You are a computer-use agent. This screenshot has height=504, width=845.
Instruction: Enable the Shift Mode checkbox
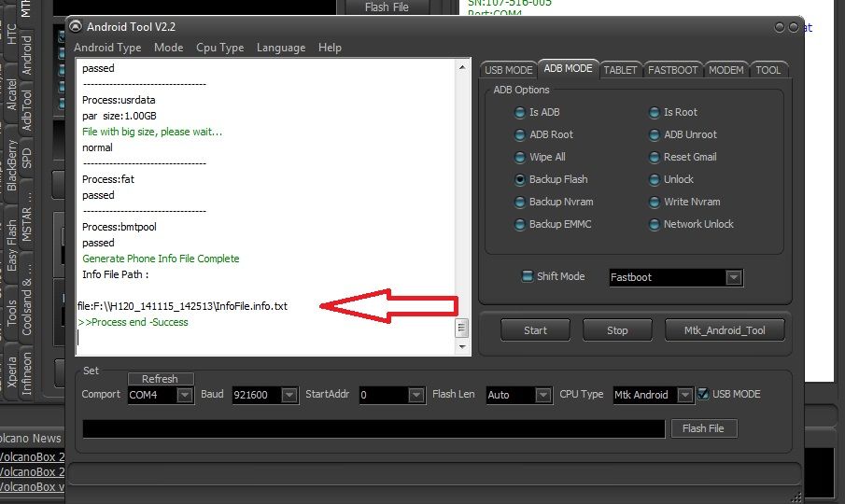(x=528, y=276)
